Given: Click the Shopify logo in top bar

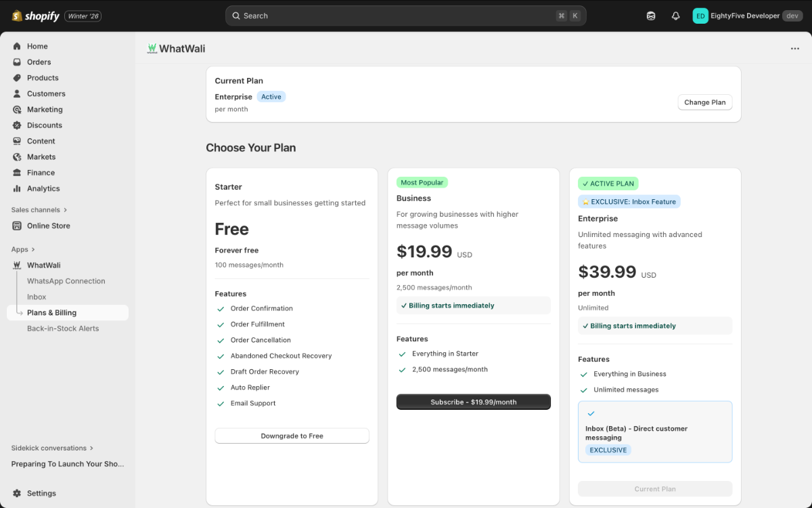Looking at the screenshot, I should 36,16.
